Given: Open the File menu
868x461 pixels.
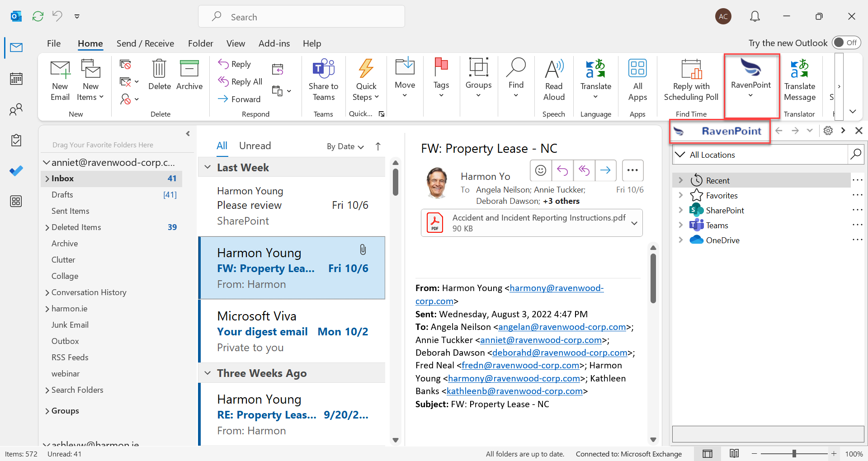Looking at the screenshot, I should coord(54,43).
